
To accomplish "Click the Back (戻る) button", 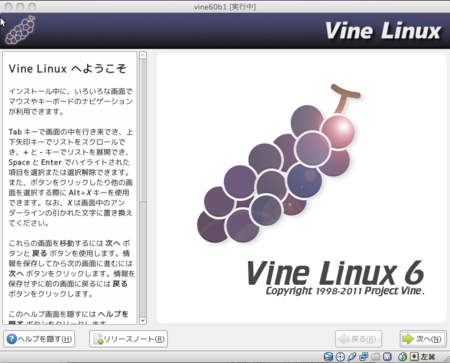I will click(x=358, y=339).
